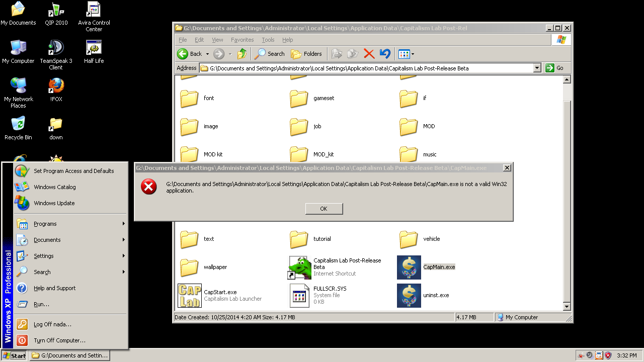The width and height of the screenshot is (644, 362).
Task: Select the text folder
Action: click(x=197, y=239)
